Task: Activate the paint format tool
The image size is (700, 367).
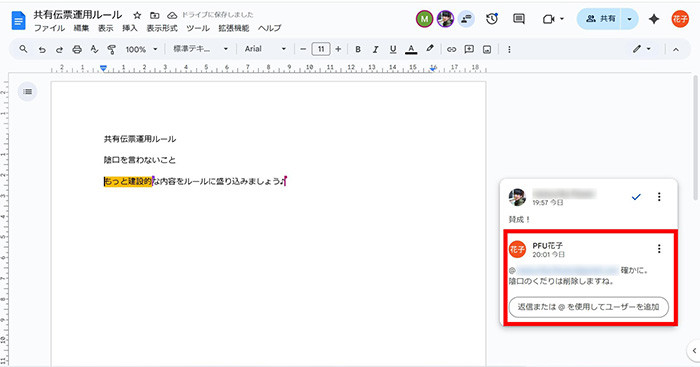Action: click(x=112, y=50)
